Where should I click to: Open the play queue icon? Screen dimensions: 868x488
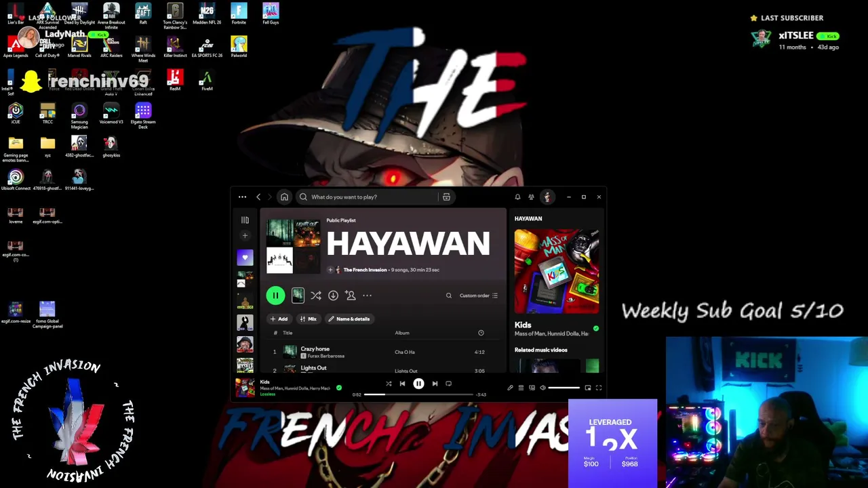click(521, 388)
